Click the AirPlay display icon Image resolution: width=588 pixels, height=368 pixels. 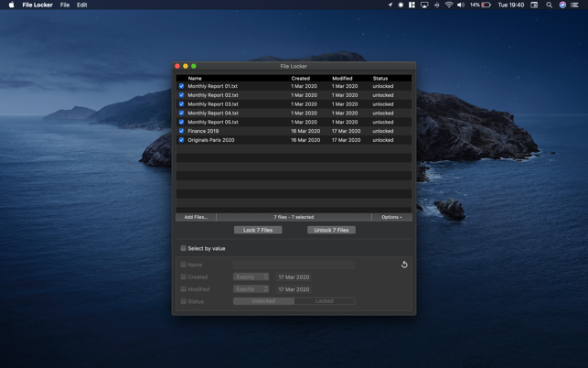[424, 5]
